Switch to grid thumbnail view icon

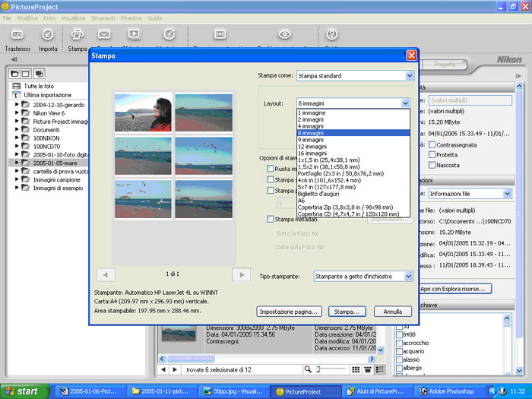pos(356,369)
